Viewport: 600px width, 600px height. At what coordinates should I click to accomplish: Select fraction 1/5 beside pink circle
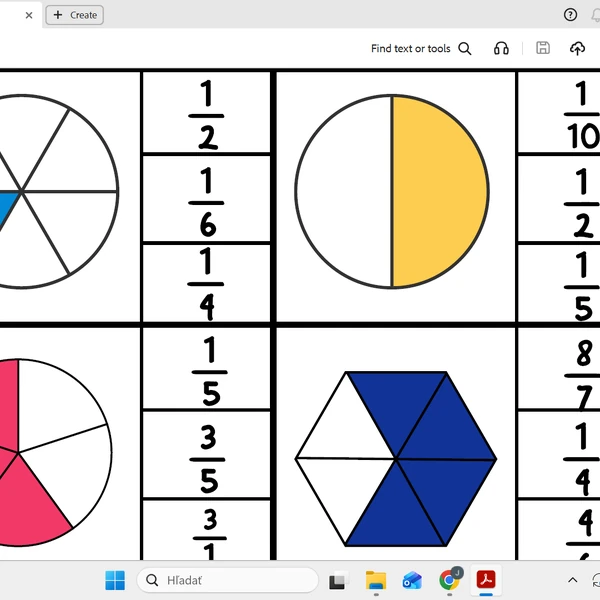click(x=210, y=371)
